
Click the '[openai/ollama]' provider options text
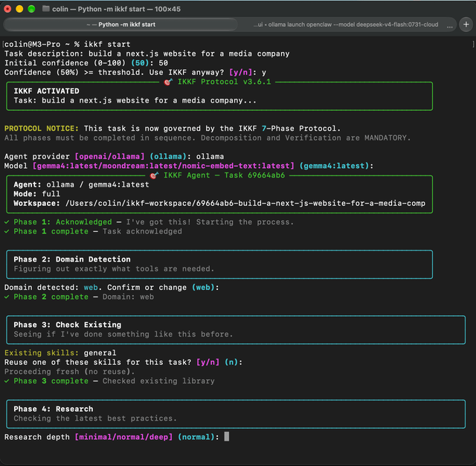(x=109, y=157)
